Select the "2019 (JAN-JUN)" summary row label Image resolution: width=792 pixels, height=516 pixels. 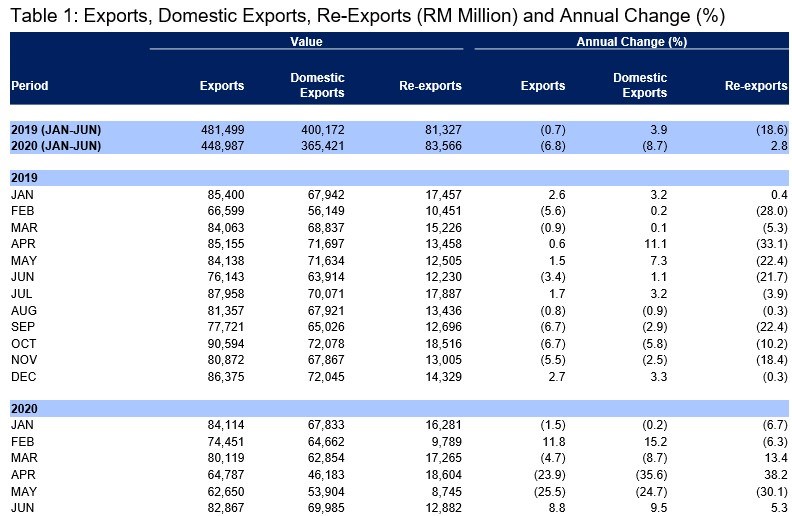point(56,130)
